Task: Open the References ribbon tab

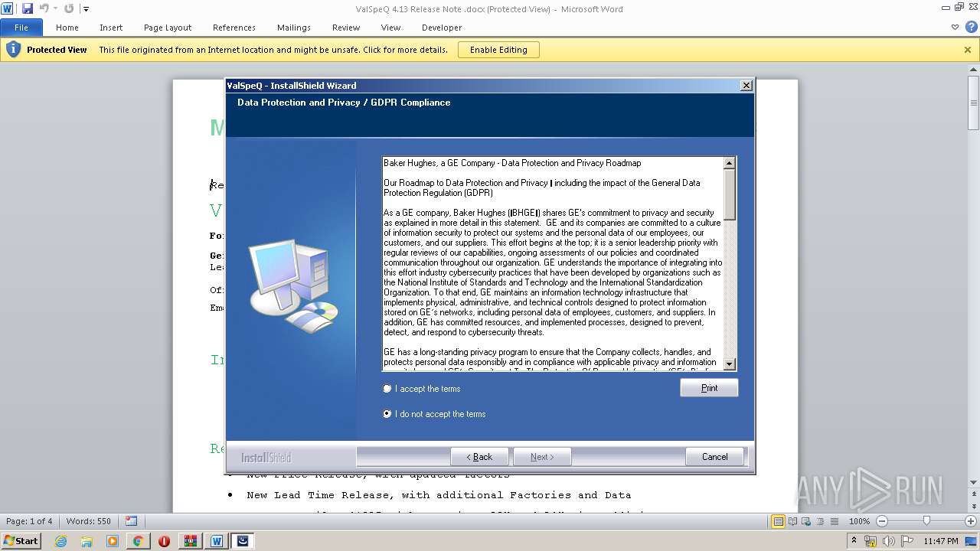Action: point(234,28)
